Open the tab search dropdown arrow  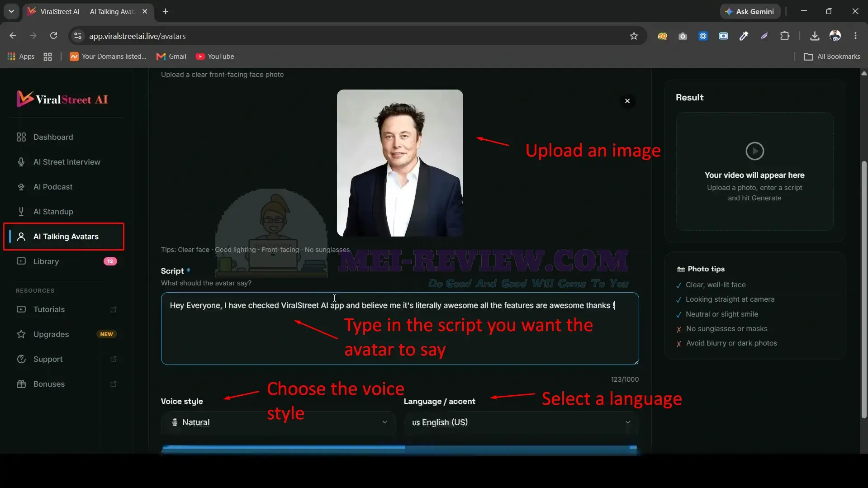tap(11, 11)
